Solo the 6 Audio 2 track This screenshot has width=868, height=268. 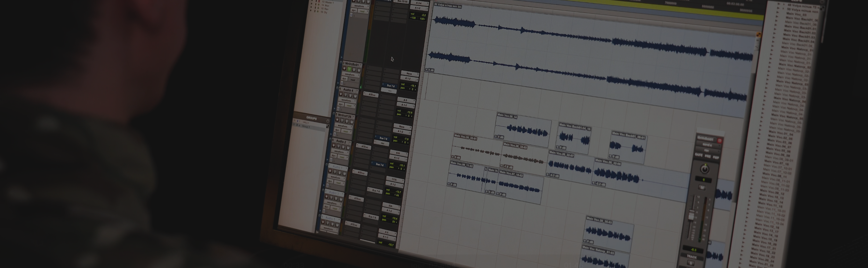coord(343,147)
